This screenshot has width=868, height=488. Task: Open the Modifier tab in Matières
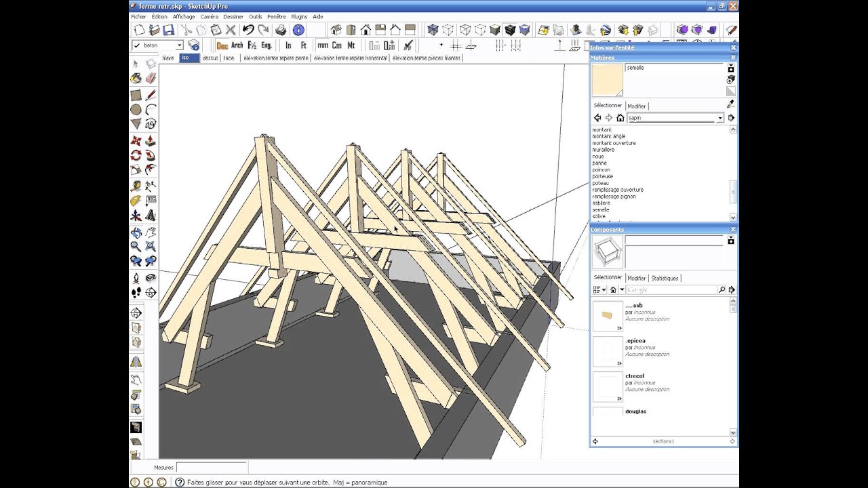[637, 106]
